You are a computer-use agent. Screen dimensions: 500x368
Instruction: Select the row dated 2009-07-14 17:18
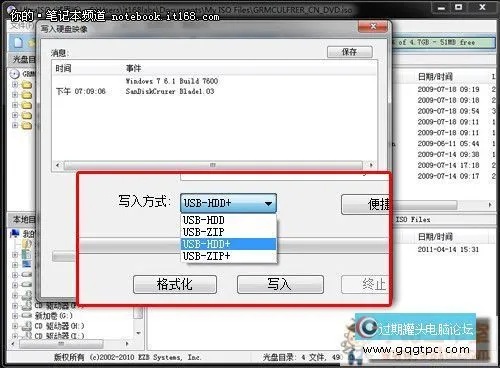tap(448, 165)
